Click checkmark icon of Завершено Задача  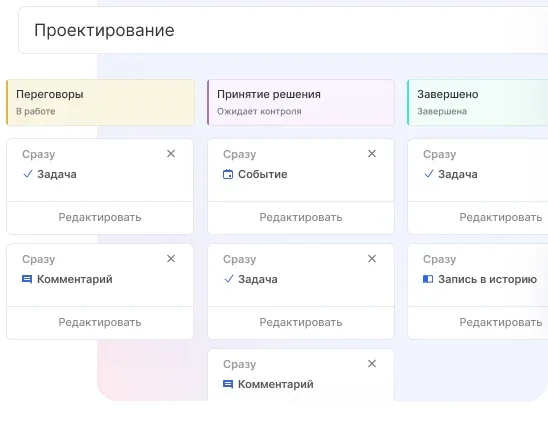point(429,174)
